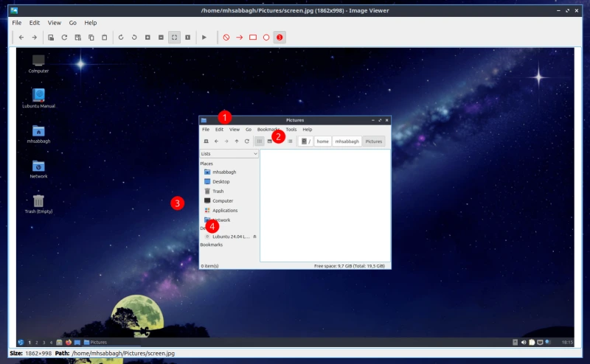Go to the next image arrow
This screenshot has width=590, height=364.
[34, 38]
